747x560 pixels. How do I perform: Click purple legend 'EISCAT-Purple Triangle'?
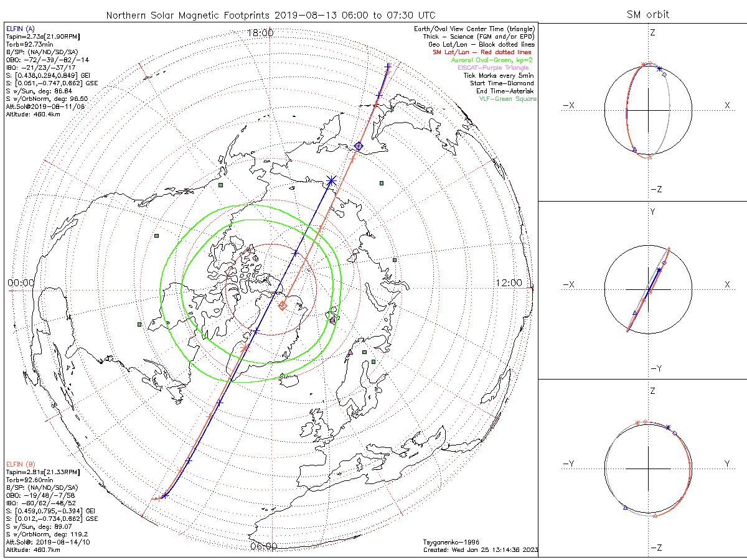click(494, 68)
